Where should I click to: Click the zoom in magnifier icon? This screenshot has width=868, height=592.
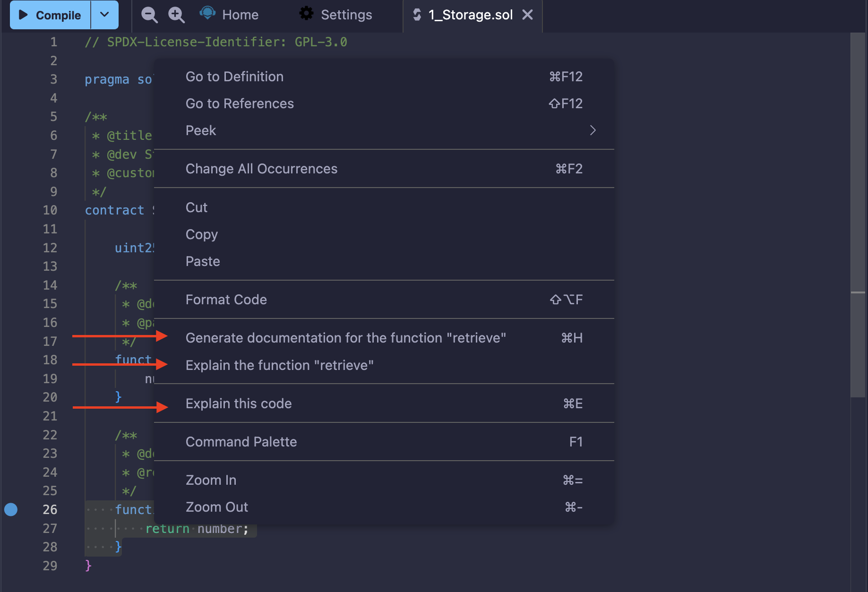click(x=176, y=15)
